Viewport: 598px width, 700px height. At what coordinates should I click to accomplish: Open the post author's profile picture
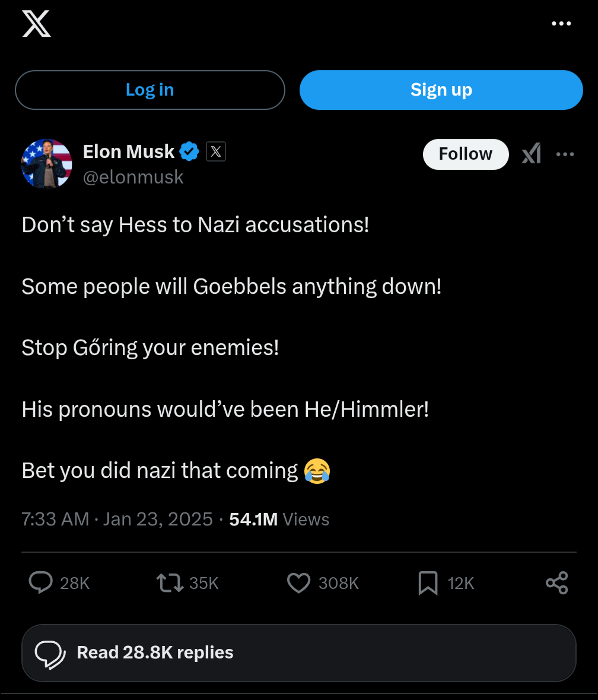pos(46,164)
